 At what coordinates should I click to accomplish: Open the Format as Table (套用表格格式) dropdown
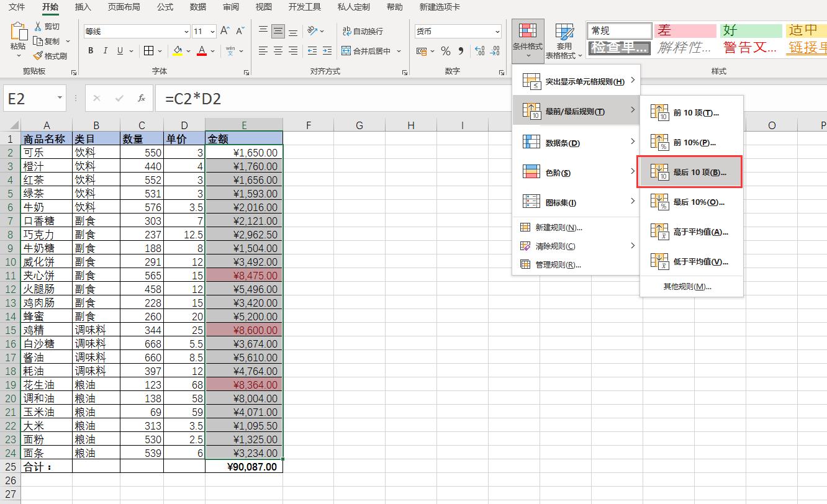tap(564, 40)
